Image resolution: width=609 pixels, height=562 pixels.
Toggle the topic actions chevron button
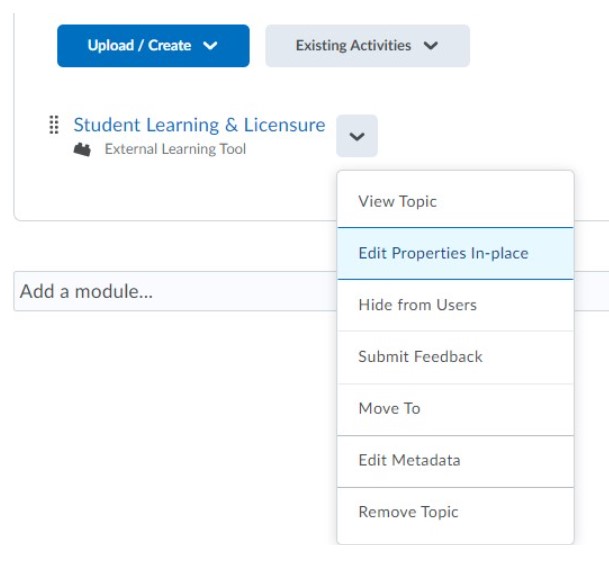tap(357, 136)
